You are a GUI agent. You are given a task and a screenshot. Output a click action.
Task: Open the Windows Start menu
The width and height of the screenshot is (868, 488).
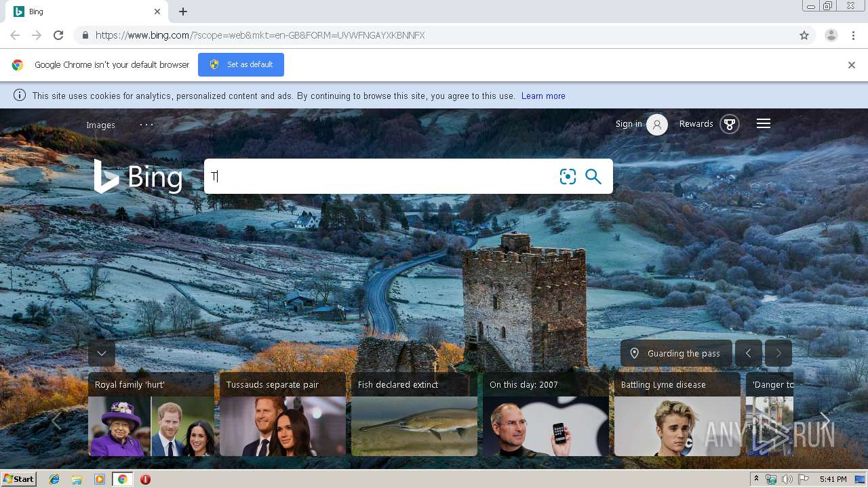coord(18,479)
